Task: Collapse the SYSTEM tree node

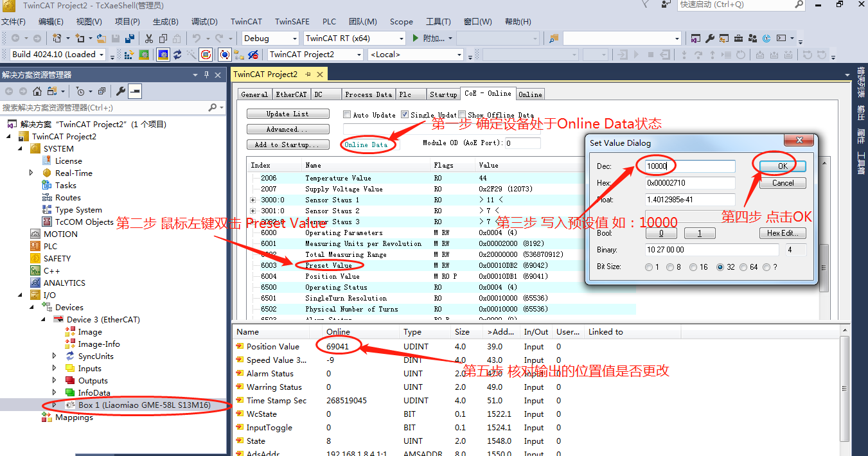Action: [x=20, y=149]
